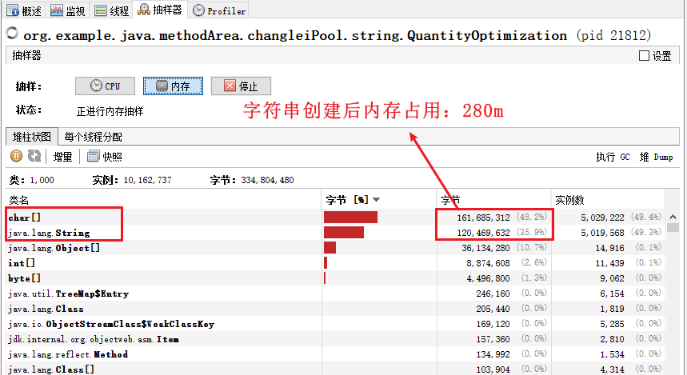This screenshot has height=375, width=687.
Task: Select the java.util.TreeMap$Entry row
Action: coord(335,294)
